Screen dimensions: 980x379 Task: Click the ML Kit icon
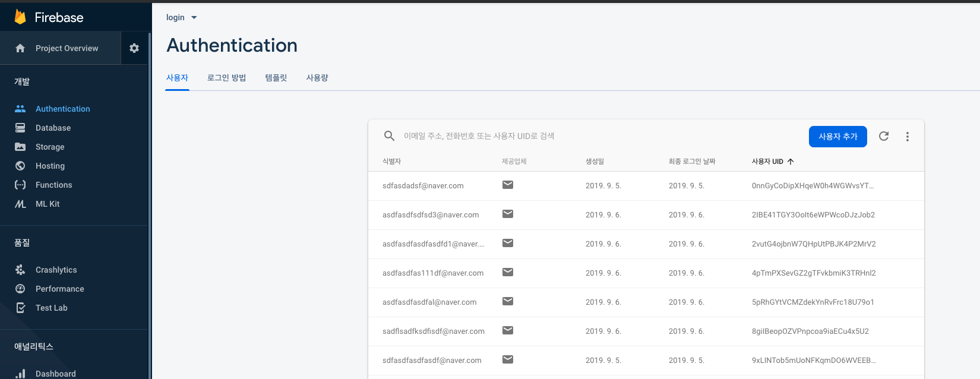point(20,204)
